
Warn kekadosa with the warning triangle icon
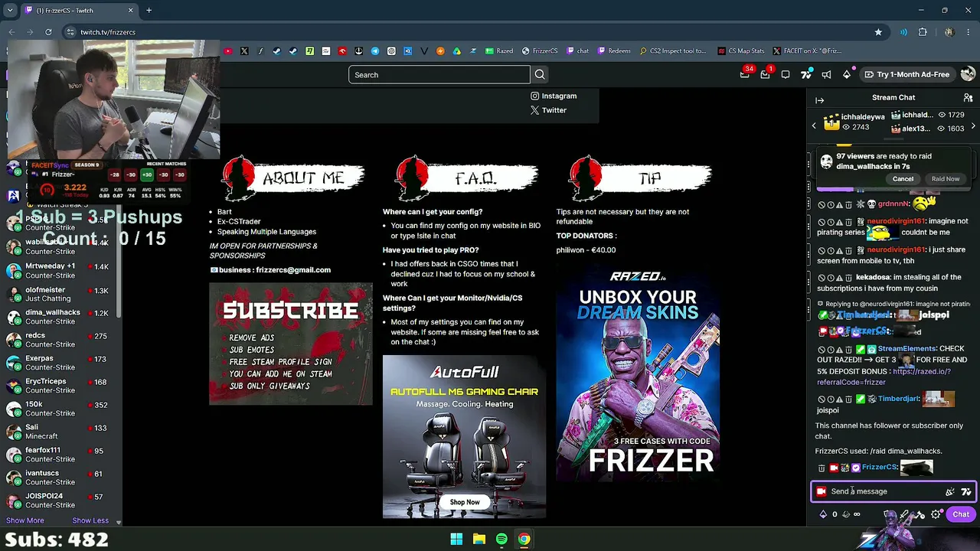pyautogui.click(x=839, y=277)
